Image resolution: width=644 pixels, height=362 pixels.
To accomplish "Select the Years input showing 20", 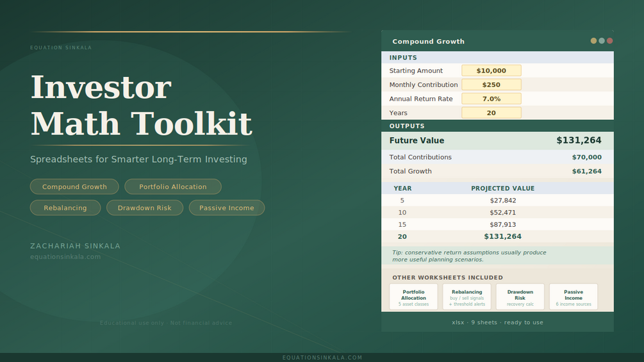I will click(491, 113).
